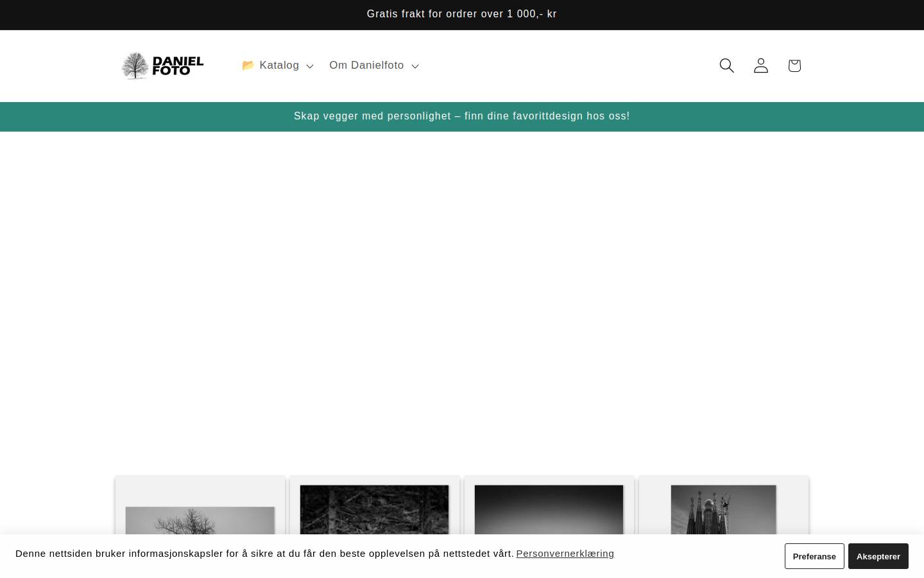The width and height of the screenshot is (924, 578).
Task: Click the green 'Skap vegger med personlighet' banner
Action: (462, 116)
